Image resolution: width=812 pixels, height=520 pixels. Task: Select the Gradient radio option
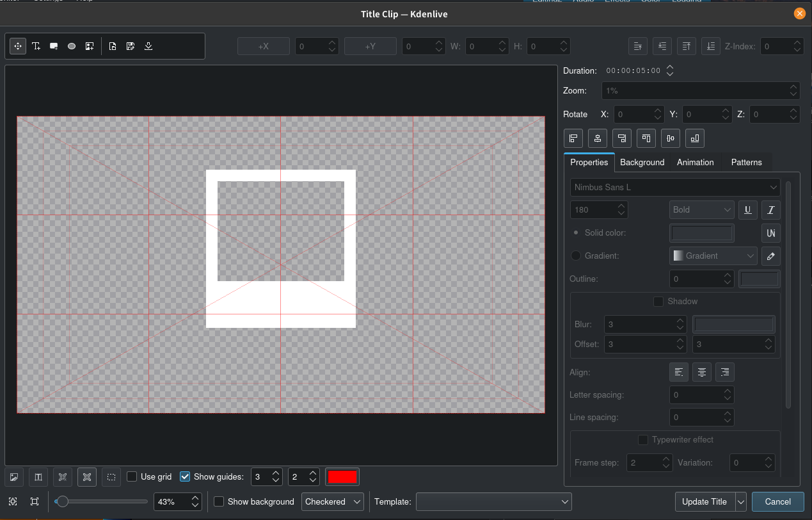(x=576, y=256)
